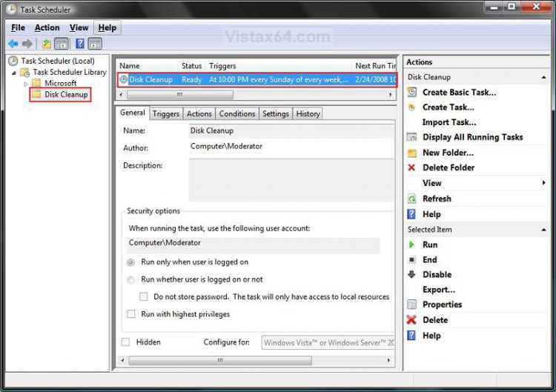This screenshot has width=556, height=392.
Task: Click the blue Help toolbar icon
Action: point(81,44)
